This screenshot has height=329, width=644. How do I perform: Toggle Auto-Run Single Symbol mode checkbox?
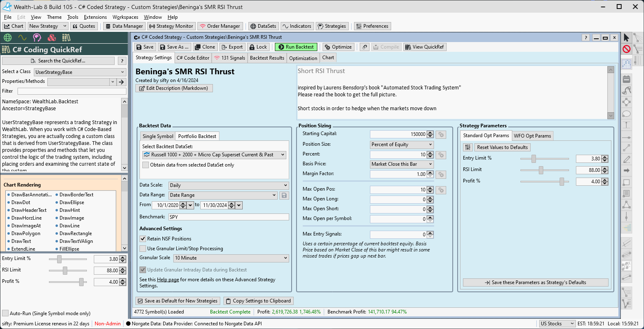click(x=5, y=313)
